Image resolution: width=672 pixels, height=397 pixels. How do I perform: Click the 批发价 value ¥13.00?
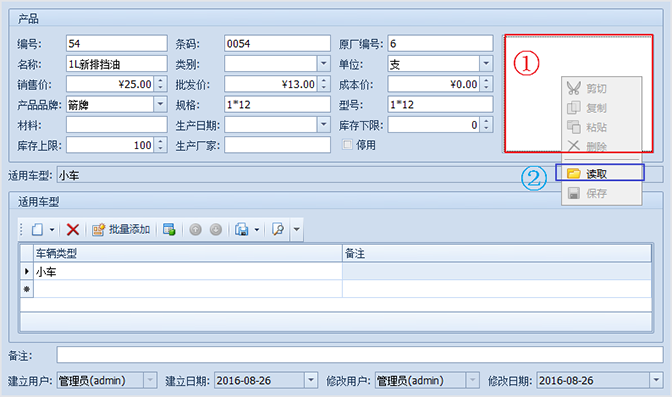point(298,84)
